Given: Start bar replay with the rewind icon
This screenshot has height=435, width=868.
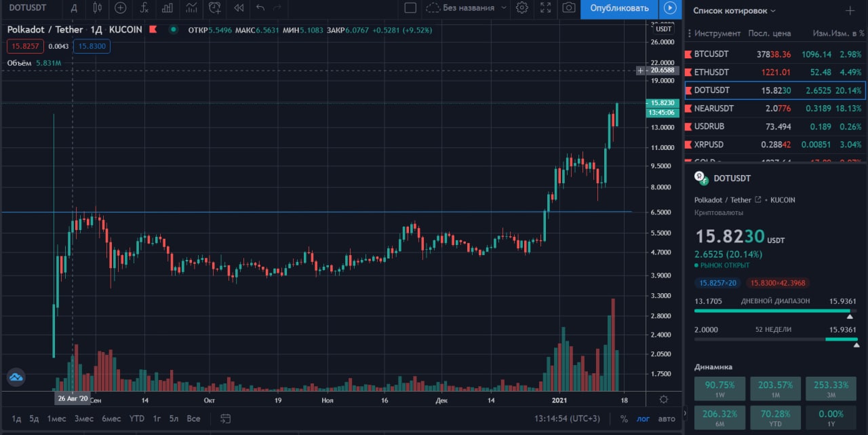Looking at the screenshot, I should tap(238, 8).
